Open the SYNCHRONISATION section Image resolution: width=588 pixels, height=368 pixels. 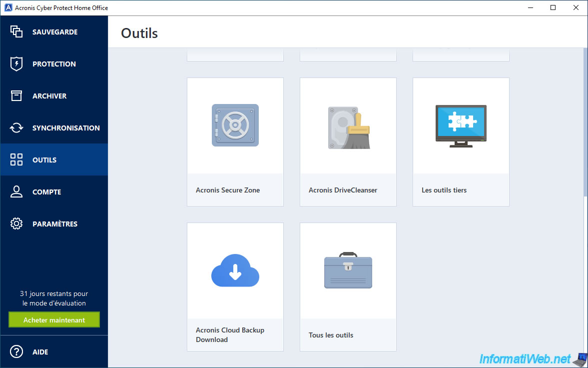coord(54,127)
